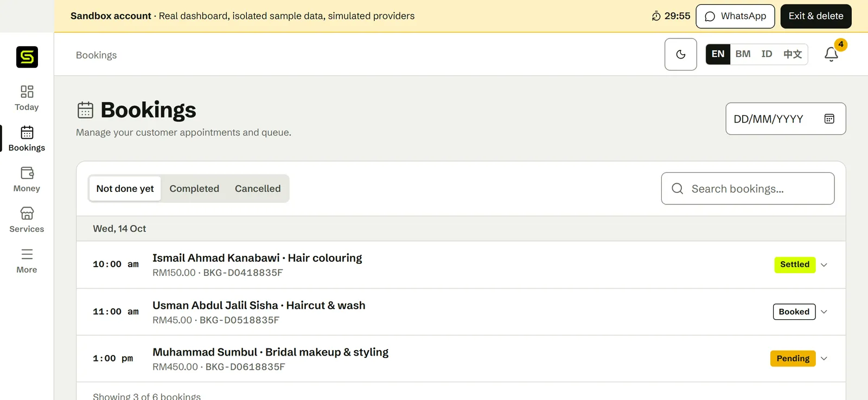Open the Services section in sidebar
This screenshot has width=868, height=400.
click(27, 220)
